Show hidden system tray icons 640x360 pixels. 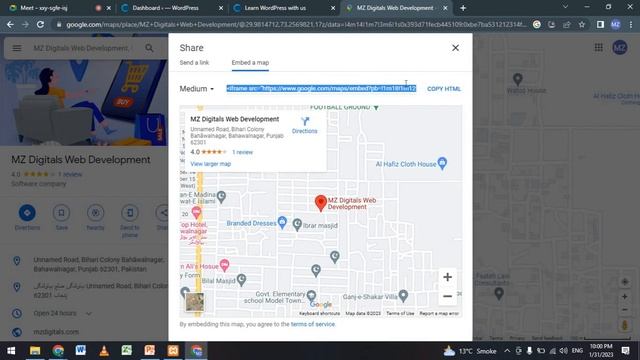tap(507, 351)
